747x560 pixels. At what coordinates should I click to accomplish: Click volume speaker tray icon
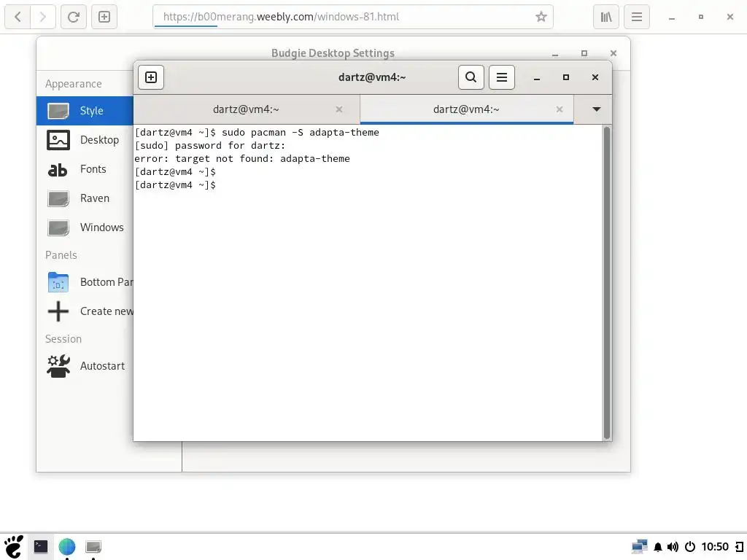coord(673,547)
